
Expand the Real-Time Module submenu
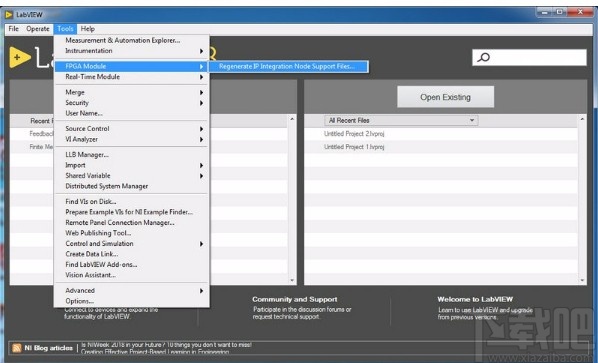click(132, 77)
